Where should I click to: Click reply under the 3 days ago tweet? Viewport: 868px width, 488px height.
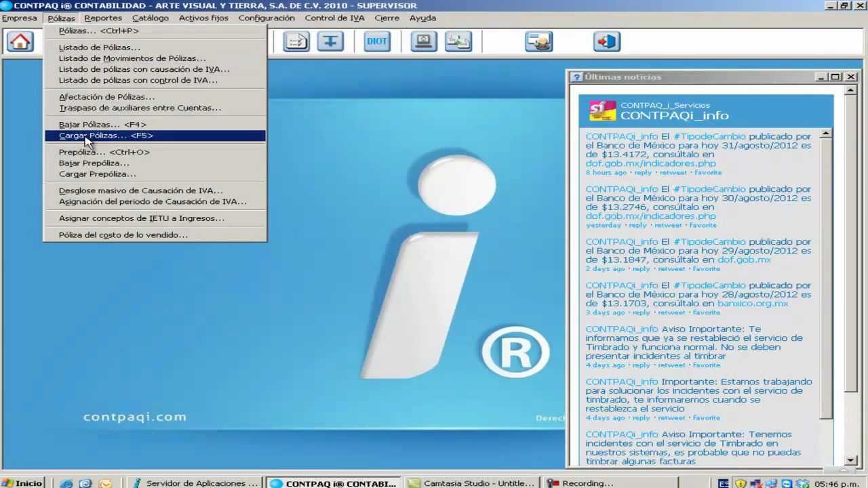tap(641, 312)
